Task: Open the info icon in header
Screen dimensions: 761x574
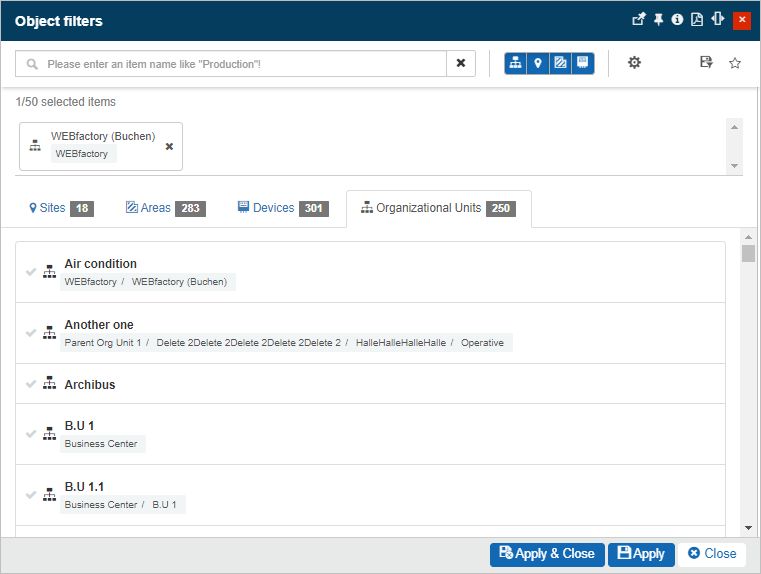Action: click(678, 20)
